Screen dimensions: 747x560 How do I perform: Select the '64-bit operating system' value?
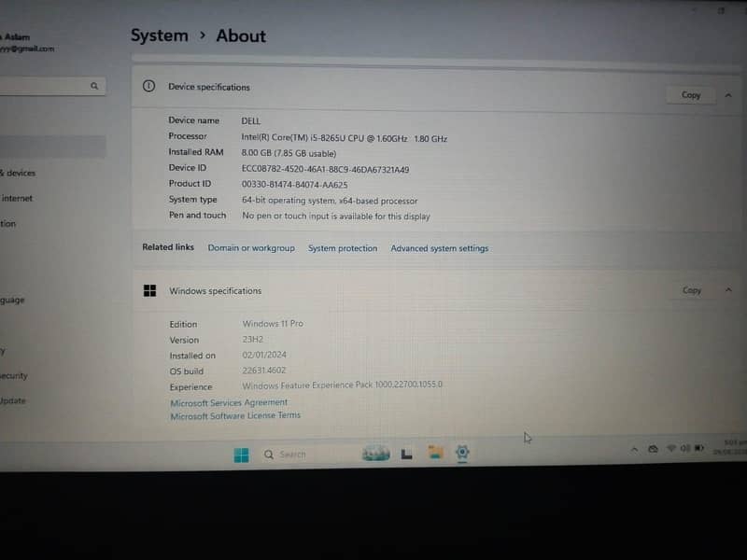[x=330, y=201]
